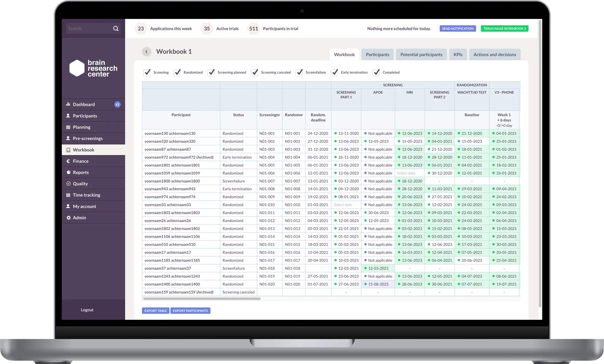
Task: Click Screening canceled status of voornaam159
Action: [x=238, y=292]
